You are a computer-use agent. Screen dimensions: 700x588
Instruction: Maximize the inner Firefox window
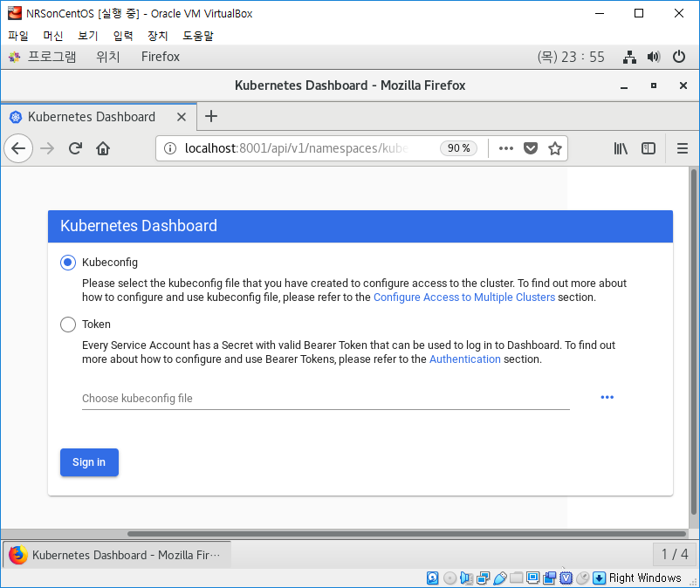point(654,85)
